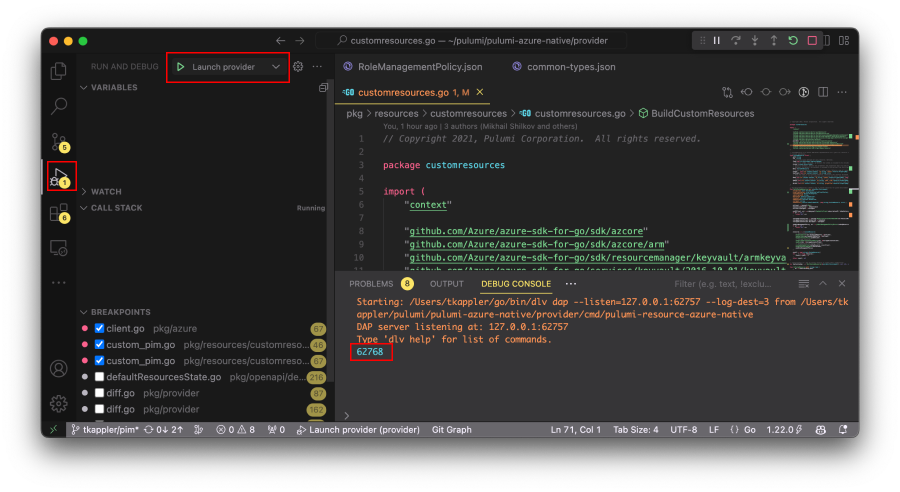Open the common-types.json editor tab

click(571, 67)
